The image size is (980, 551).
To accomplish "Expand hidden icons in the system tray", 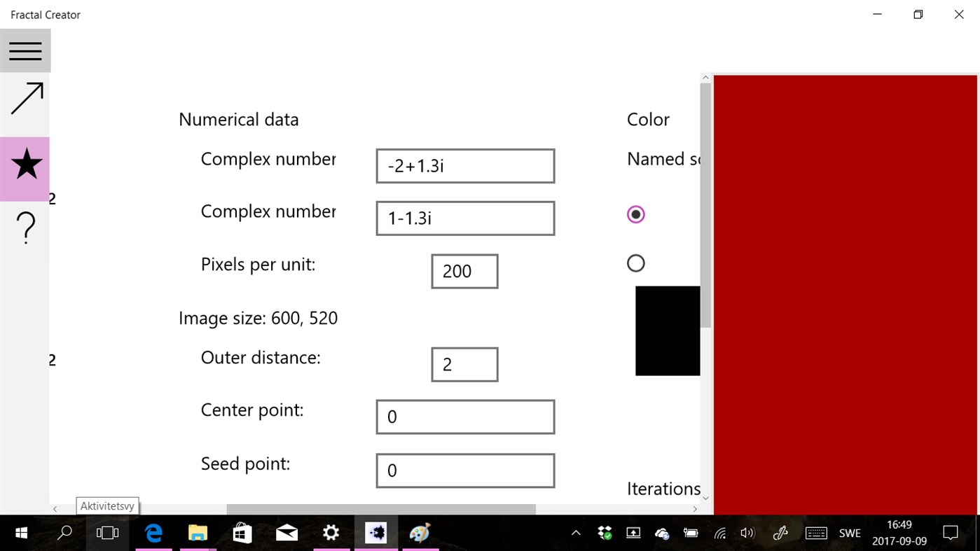I will click(x=575, y=532).
